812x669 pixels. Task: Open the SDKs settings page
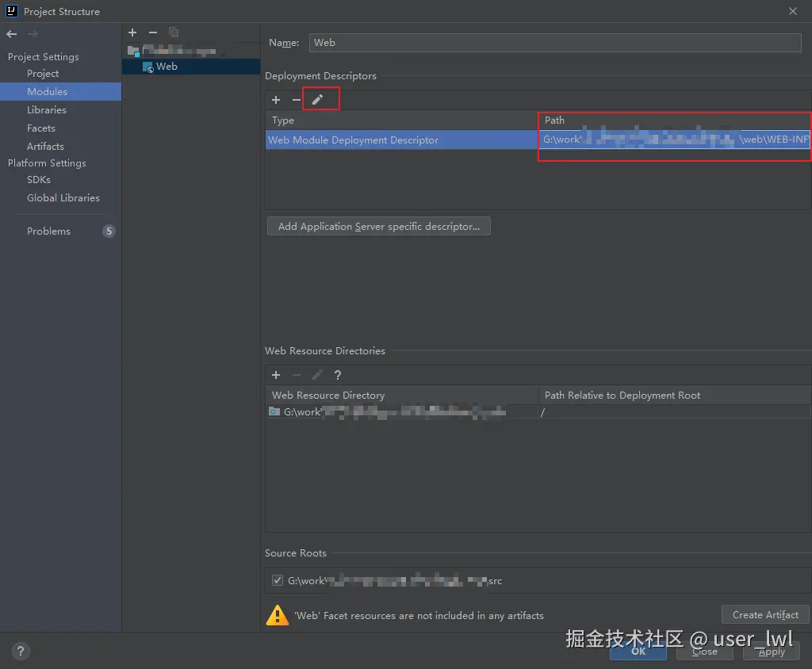click(39, 180)
